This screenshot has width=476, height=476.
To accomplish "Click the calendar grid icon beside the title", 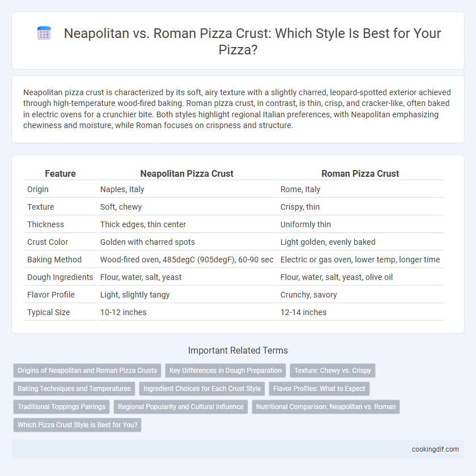I will [44, 33].
